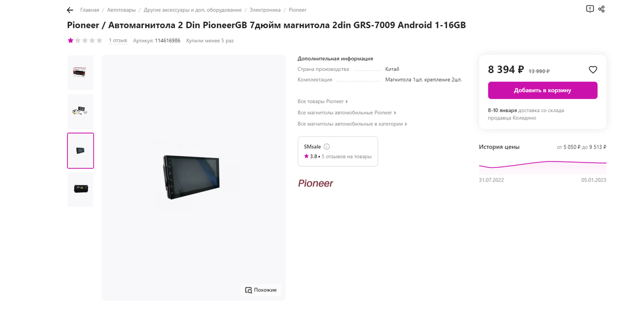Add item with Добавить в корзину button
Viewport: 644px width, 331px height.
tap(543, 90)
